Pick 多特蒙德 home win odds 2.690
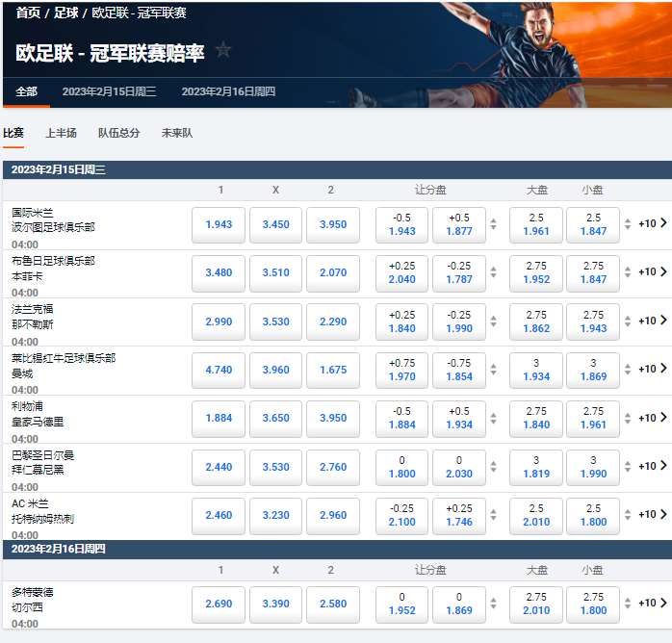Screen dimensions: 672x643 pyautogui.click(x=219, y=604)
